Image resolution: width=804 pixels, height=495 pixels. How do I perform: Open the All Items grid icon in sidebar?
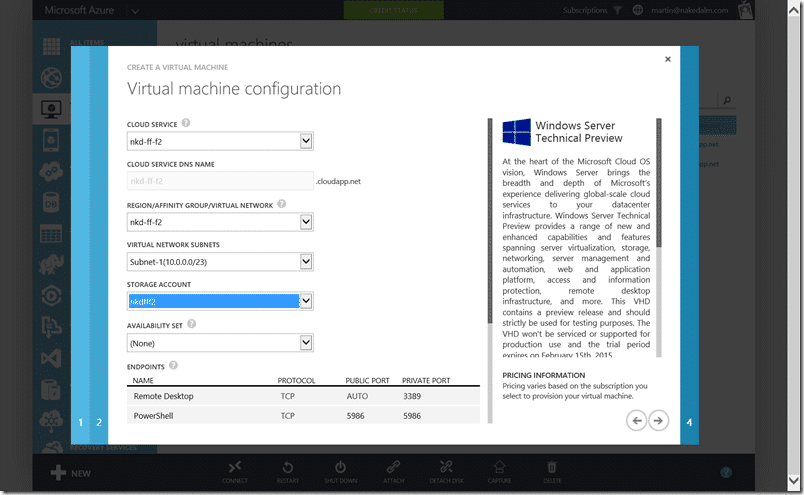click(51, 46)
